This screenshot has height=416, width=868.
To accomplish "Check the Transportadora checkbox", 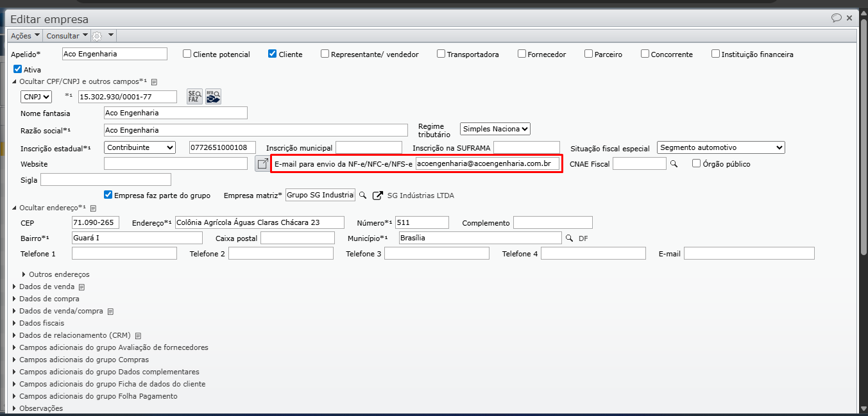I will click(441, 54).
